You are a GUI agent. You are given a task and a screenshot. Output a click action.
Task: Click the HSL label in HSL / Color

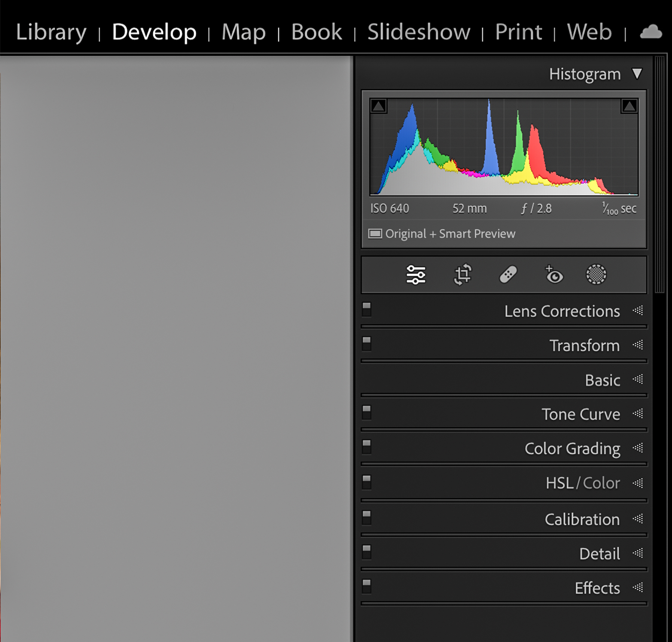(x=559, y=483)
